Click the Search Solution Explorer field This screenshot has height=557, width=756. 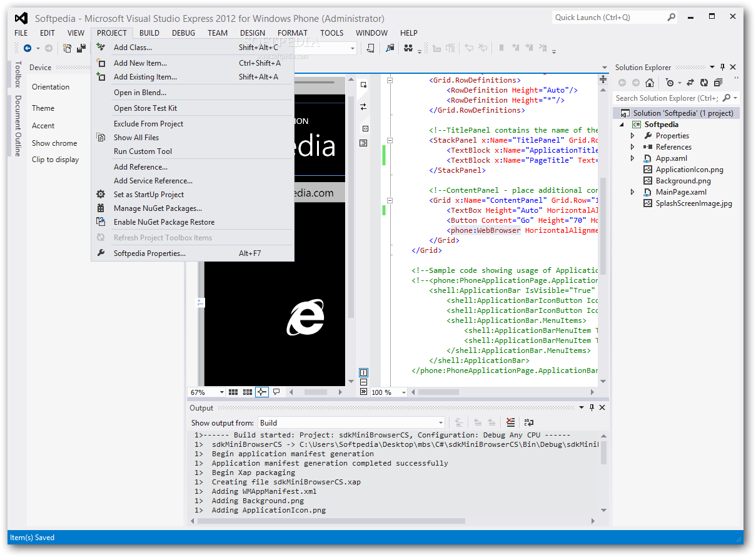(667, 98)
